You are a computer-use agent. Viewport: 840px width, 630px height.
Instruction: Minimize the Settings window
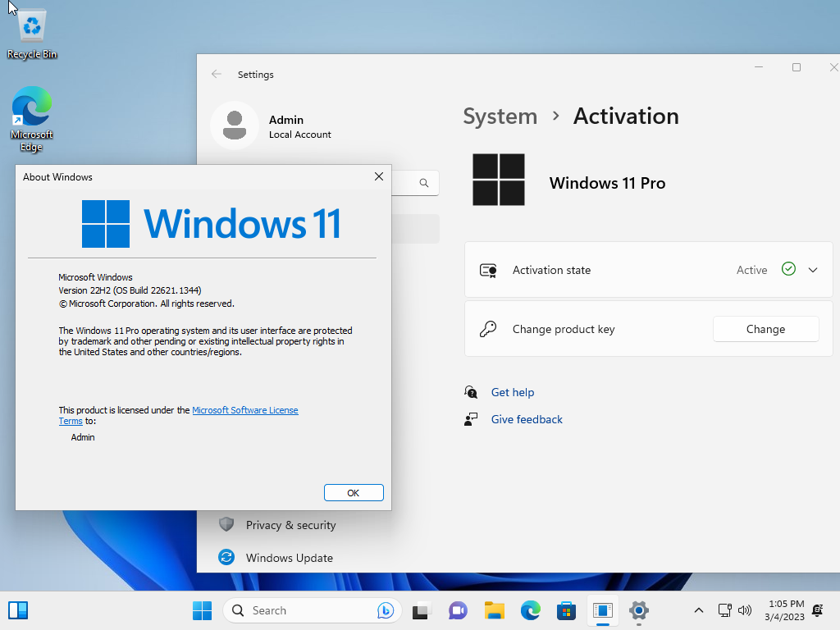tap(759, 67)
